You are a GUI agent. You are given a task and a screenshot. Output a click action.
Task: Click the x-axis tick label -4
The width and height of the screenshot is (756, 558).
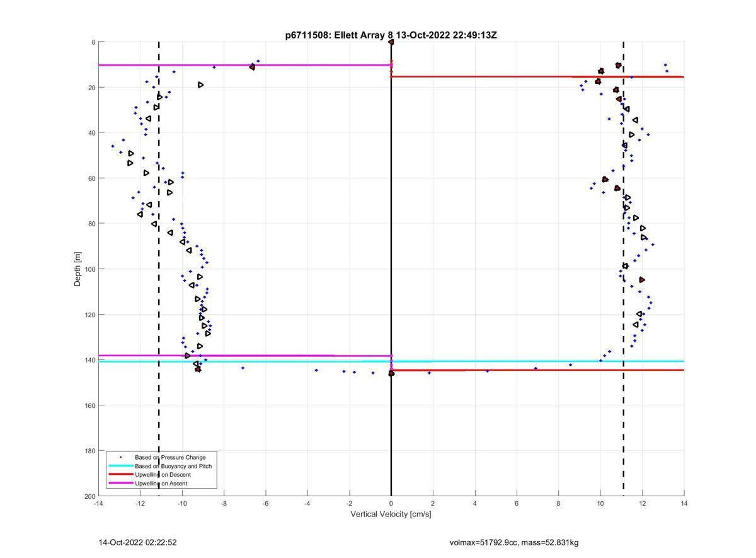pyautogui.click(x=307, y=503)
